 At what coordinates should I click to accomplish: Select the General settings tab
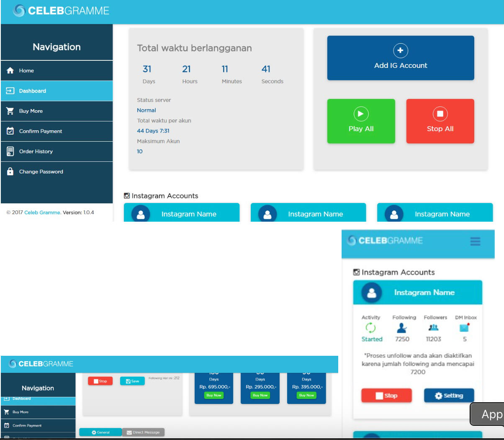pos(100,432)
